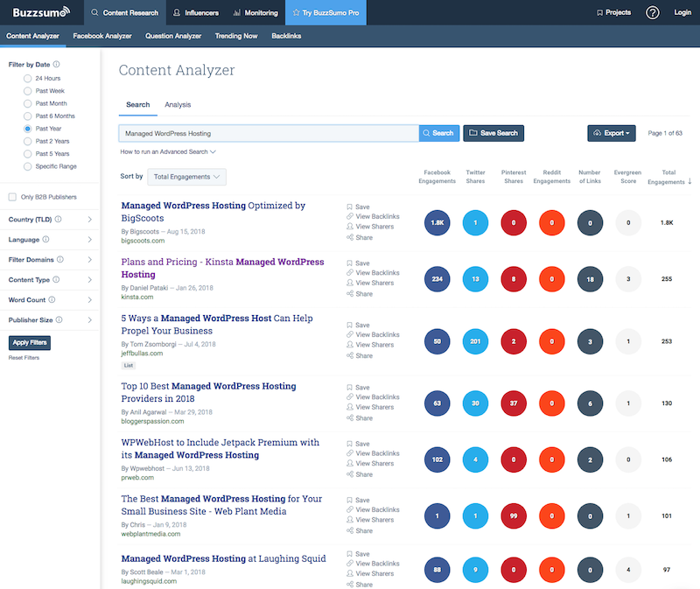
Task: Click View Sharers icon for jeffbullas.com result
Action: point(349,344)
